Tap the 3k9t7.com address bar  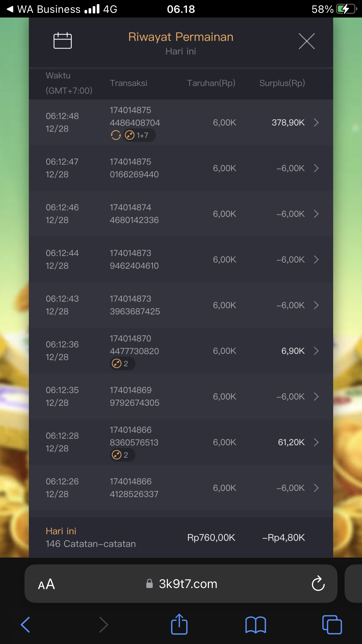tap(188, 584)
